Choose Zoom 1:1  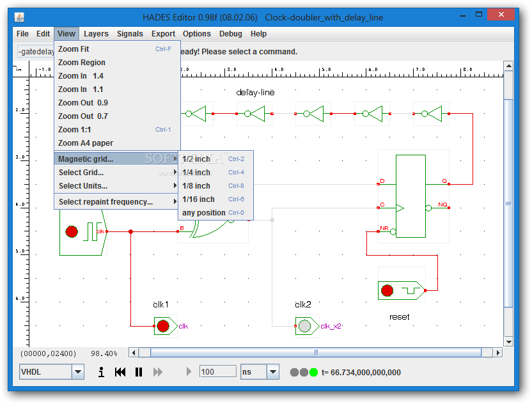[117, 130]
